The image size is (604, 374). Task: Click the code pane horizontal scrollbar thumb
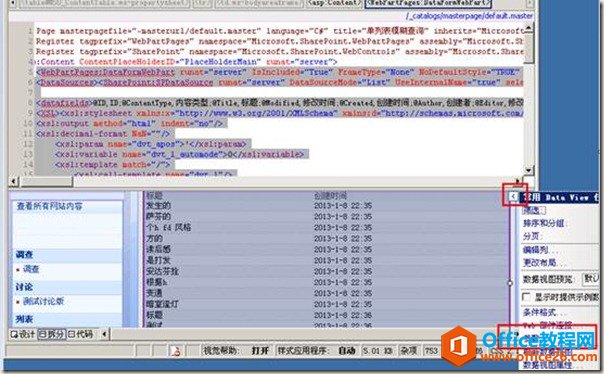click(x=46, y=181)
